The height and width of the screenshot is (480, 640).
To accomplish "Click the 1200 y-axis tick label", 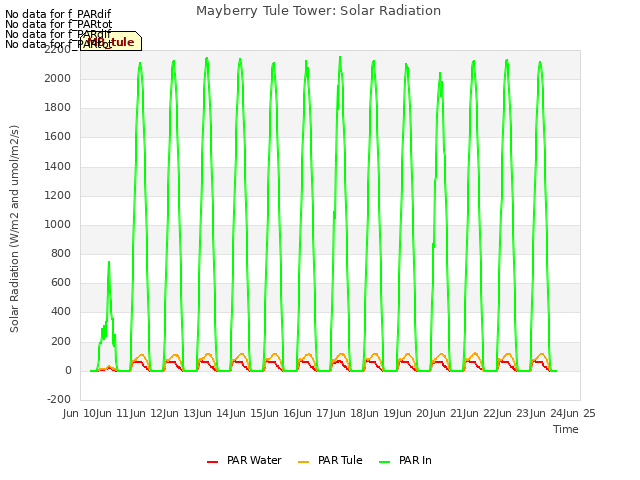I will pyautogui.click(x=58, y=195).
